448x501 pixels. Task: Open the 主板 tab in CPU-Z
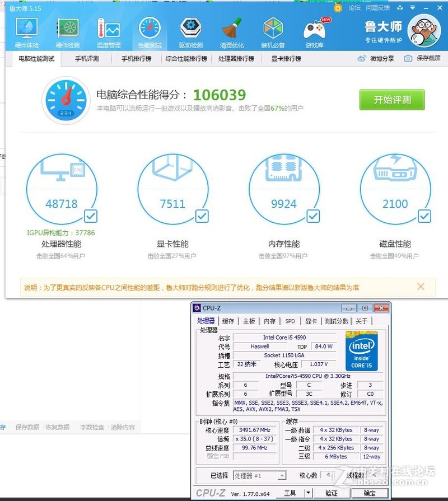click(249, 321)
